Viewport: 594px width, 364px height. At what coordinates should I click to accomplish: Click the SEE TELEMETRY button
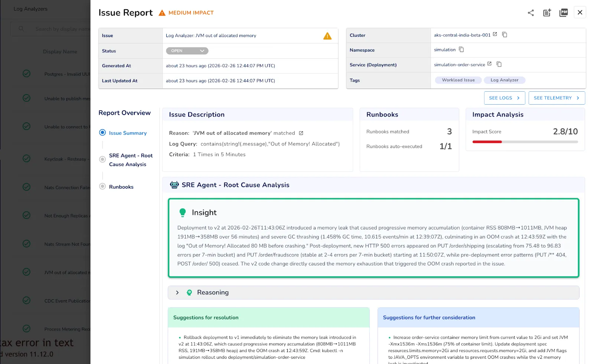[557, 98]
